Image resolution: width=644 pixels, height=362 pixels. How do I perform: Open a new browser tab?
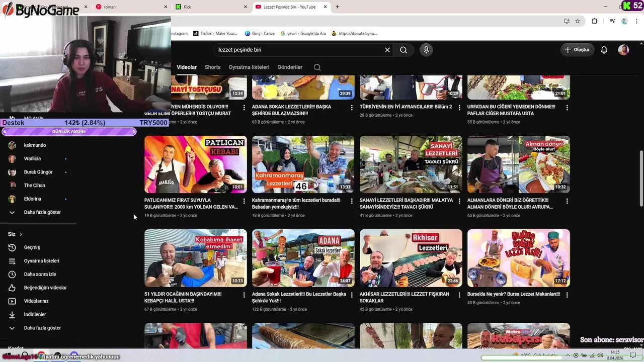tap(337, 7)
